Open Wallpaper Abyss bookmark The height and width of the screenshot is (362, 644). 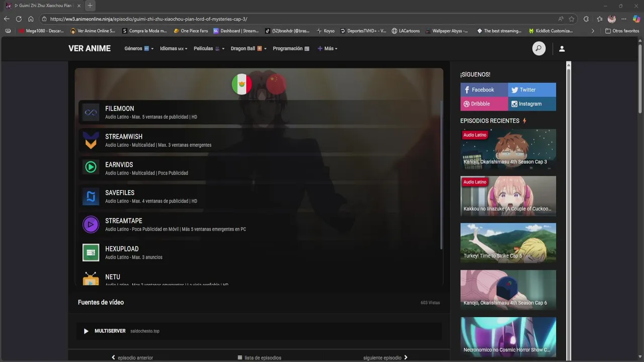click(447, 31)
